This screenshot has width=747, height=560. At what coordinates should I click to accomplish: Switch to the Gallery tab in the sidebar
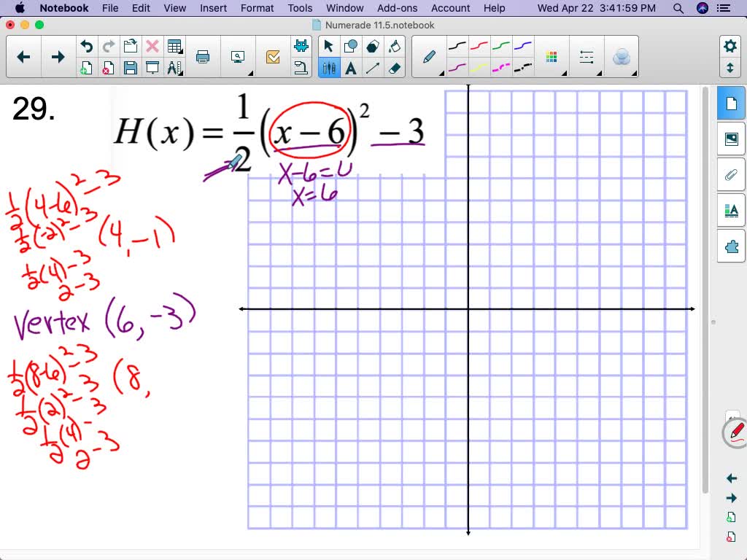[x=731, y=139]
